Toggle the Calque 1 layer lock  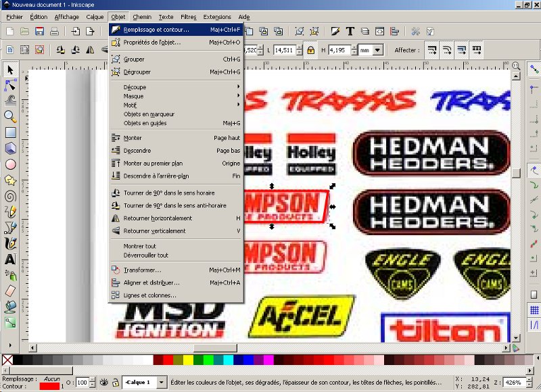tap(116, 382)
